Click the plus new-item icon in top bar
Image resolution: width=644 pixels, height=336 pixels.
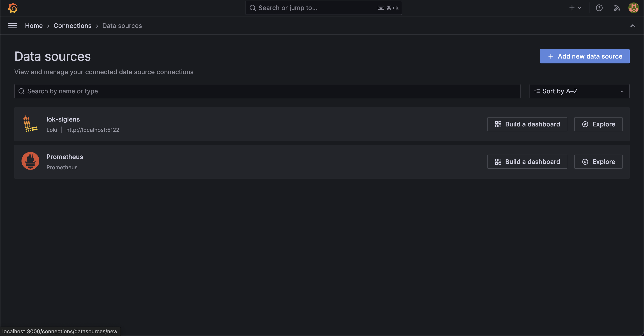coord(572,8)
